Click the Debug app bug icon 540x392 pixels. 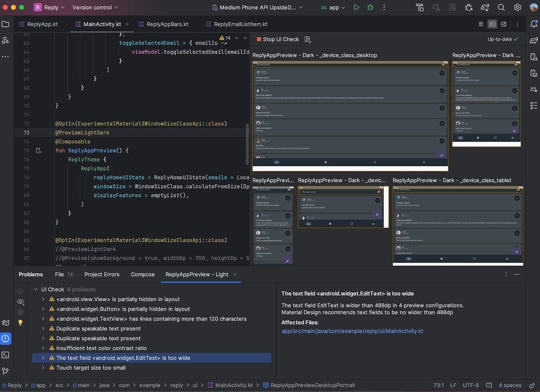[370, 8]
